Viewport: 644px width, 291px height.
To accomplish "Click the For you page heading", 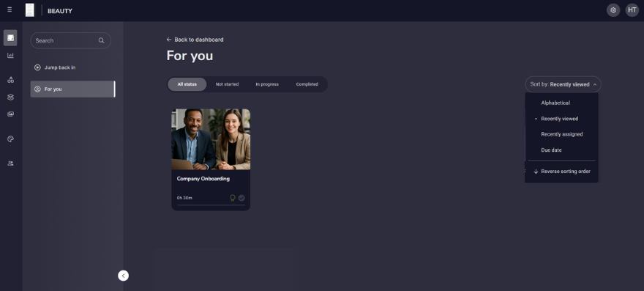I will point(190,56).
